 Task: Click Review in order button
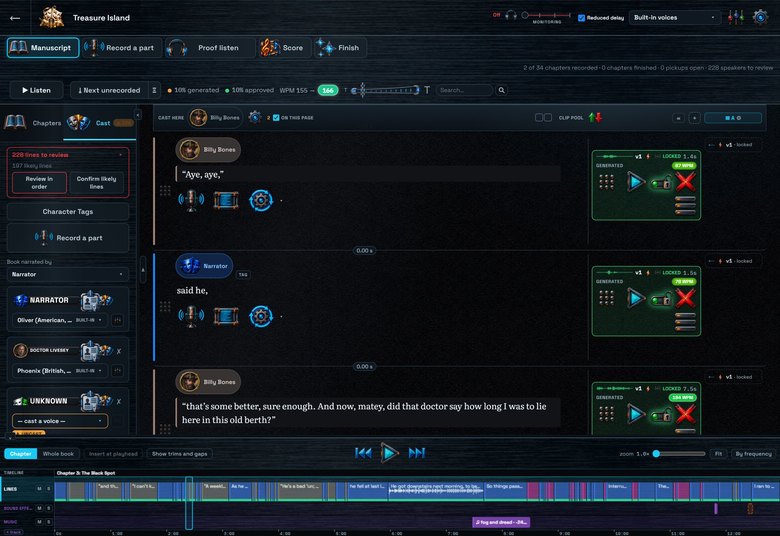click(39, 183)
